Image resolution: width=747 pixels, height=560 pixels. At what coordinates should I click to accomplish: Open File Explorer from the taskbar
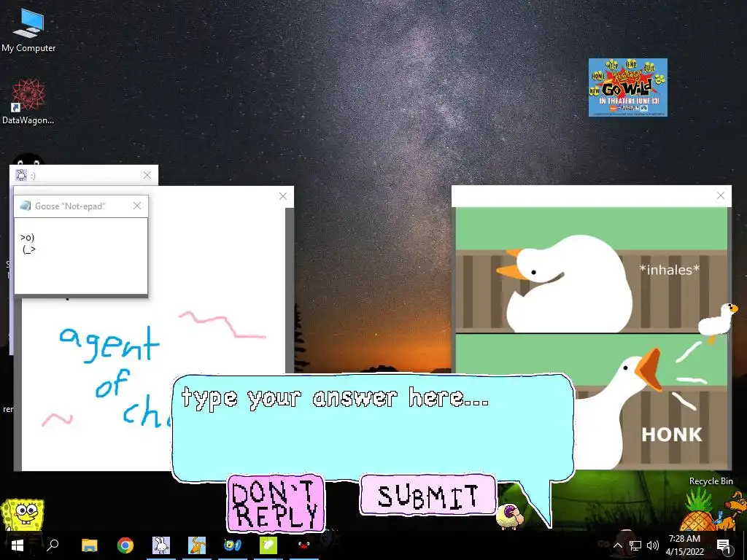click(x=89, y=545)
